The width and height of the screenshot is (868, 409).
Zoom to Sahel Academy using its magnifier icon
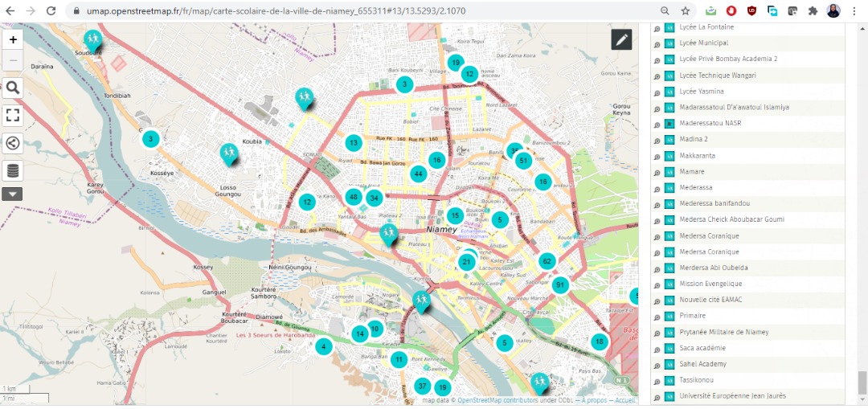tap(657, 364)
